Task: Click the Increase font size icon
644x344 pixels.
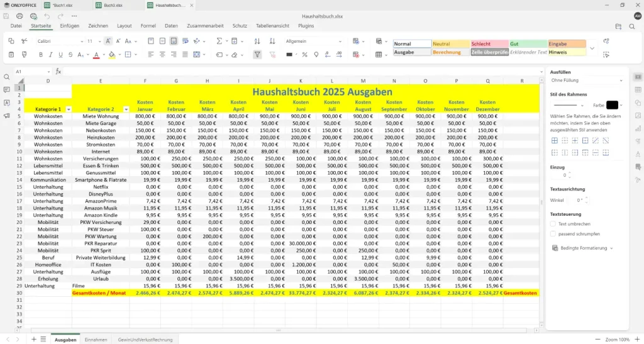Action: click(x=108, y=41)
